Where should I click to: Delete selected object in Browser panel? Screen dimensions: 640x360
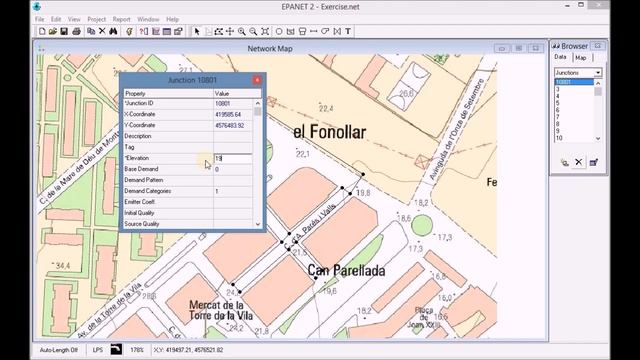579,162
